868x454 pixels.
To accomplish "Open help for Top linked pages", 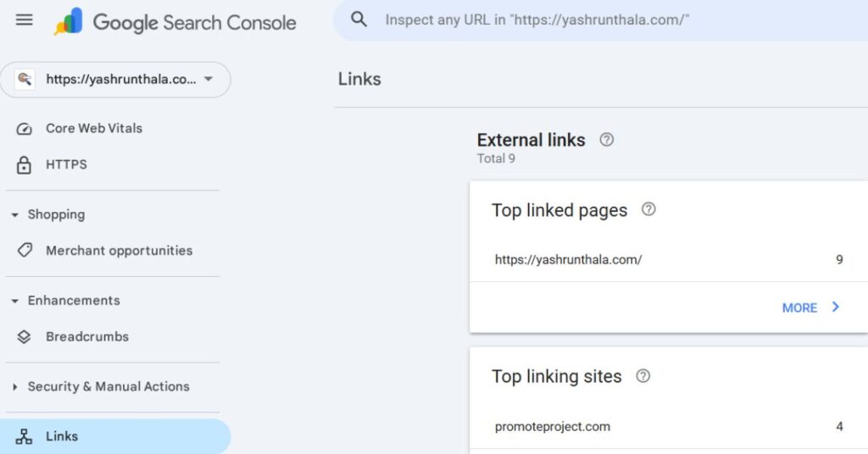I will (648, 209).
